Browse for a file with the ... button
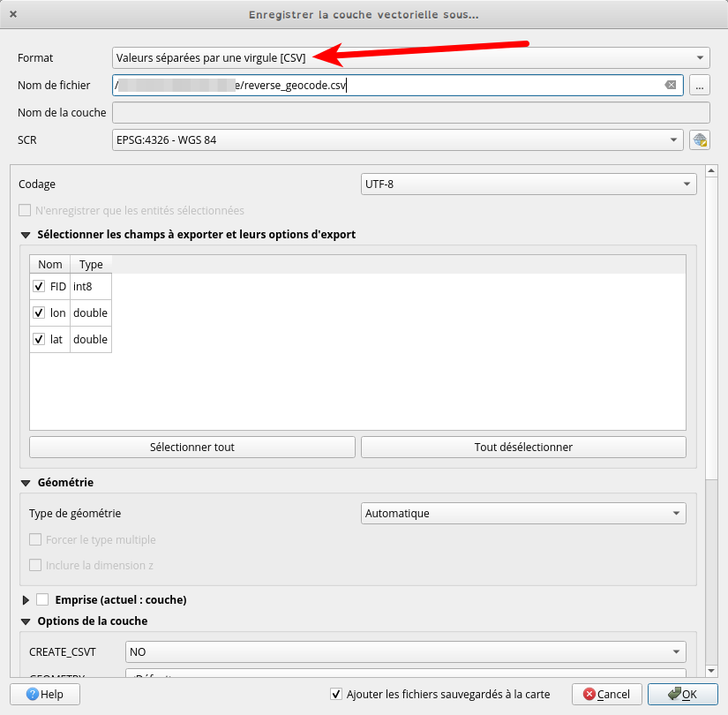This screenshot has height=715, width=728. pos(702,85)
